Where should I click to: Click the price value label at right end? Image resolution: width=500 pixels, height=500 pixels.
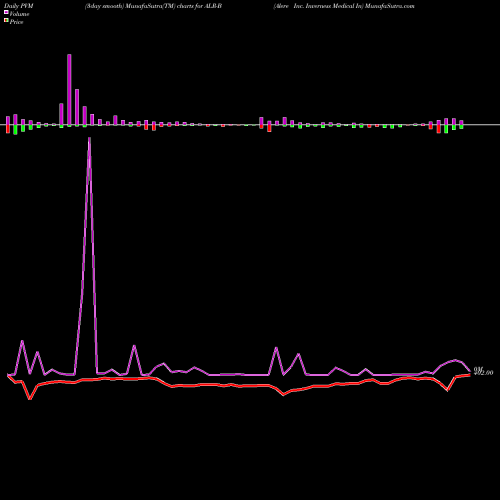click(484, 373)
